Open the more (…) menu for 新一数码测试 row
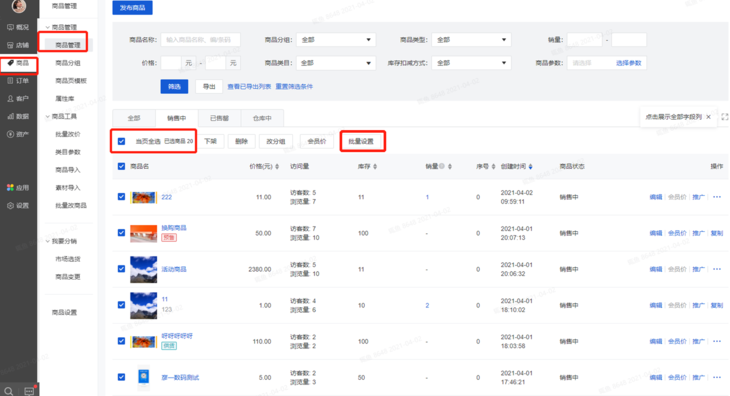This screenshot has width=730, height=396. tap(716, 377)
